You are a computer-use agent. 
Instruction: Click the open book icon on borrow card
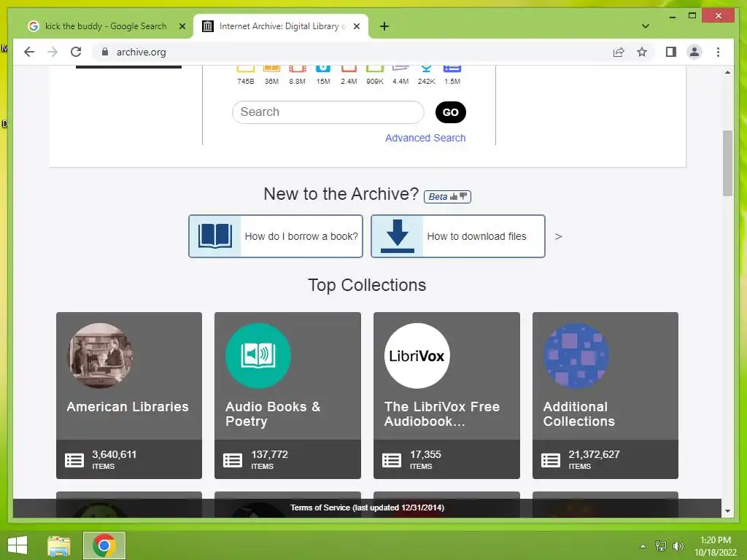click(x=215, y=236)
